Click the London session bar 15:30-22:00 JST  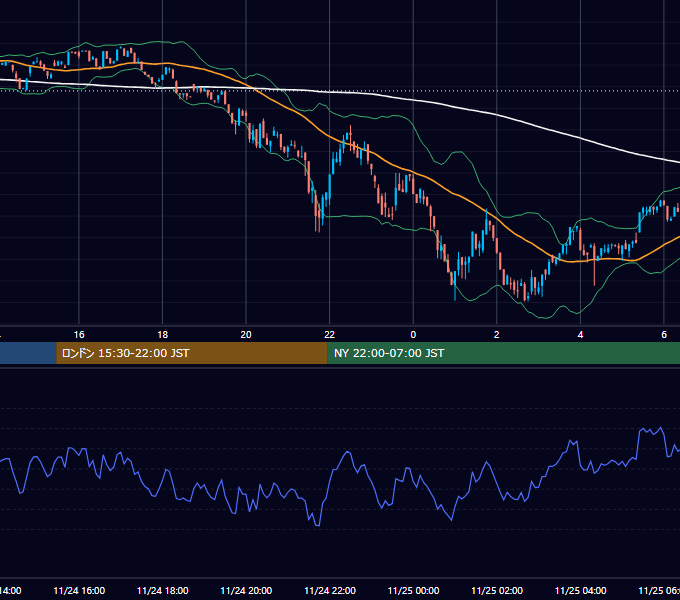click(192, 353)
